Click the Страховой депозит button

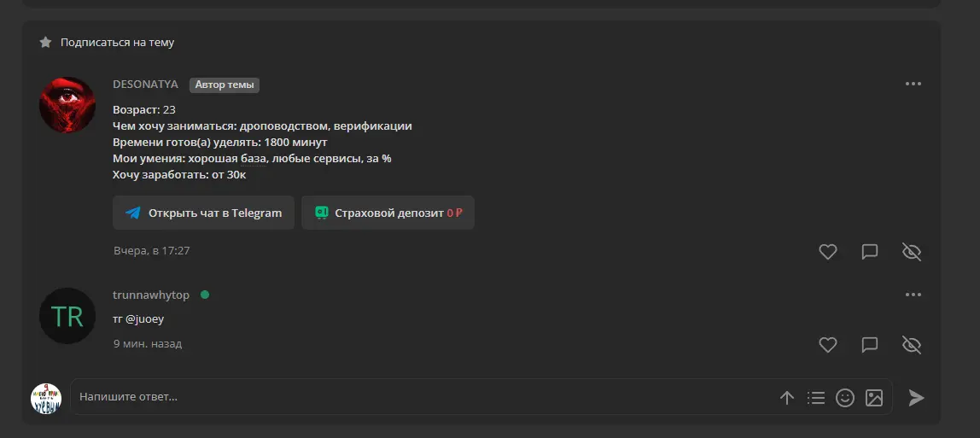(x=388, y=213)
